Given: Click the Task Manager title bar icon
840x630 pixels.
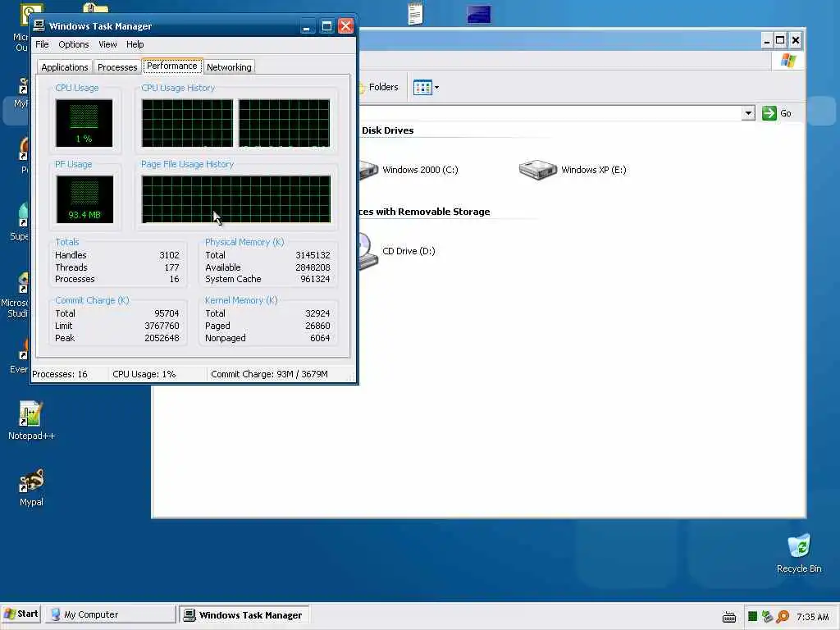Looking at the screenshot, I should (39, 25).
